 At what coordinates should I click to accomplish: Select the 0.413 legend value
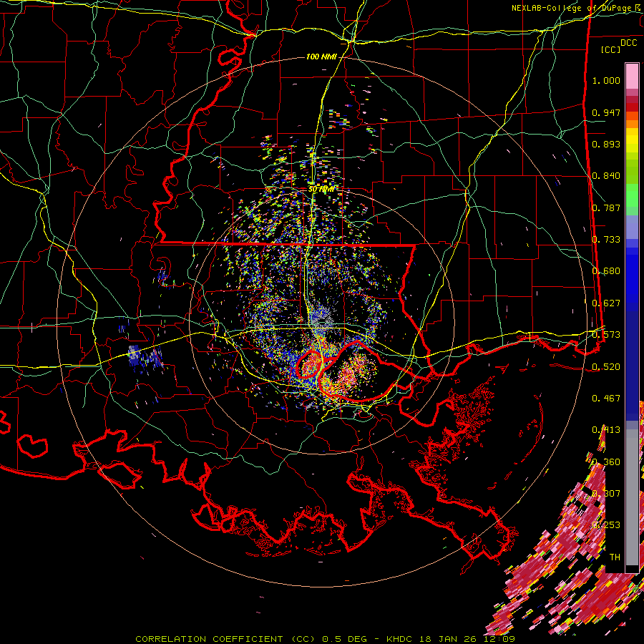[606, 430]
